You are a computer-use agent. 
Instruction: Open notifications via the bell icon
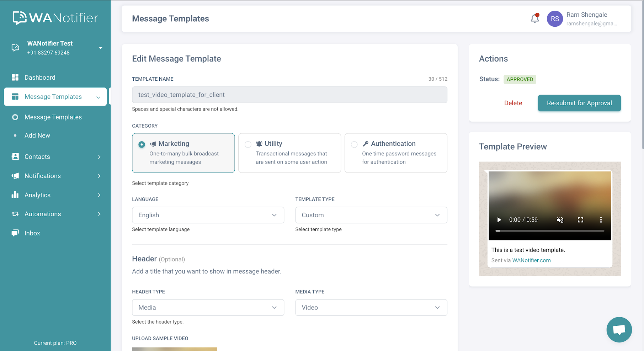tap(534, 18)
